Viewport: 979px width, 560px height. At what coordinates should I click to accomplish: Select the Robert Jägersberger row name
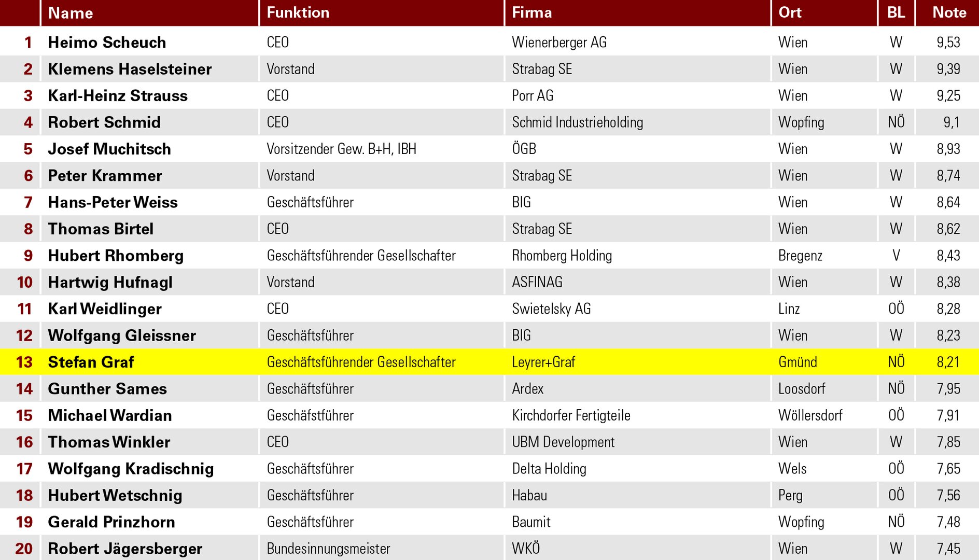(x=125, y=549)
